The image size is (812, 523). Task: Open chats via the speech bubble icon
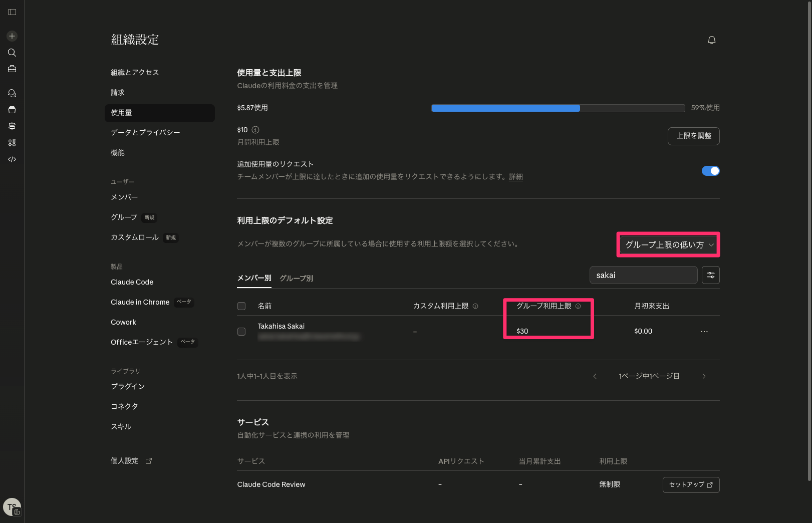[x=12, y=93]
